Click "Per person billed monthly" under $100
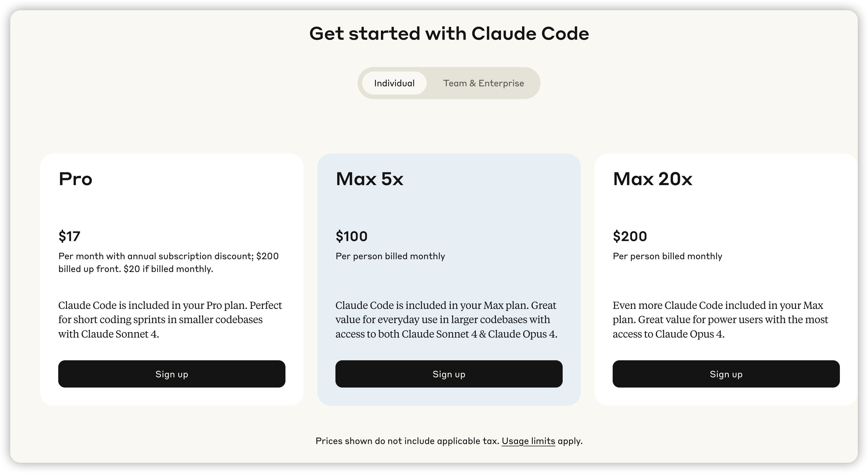The width and height of the screenshot is (868, 473). tap(390, 256)
